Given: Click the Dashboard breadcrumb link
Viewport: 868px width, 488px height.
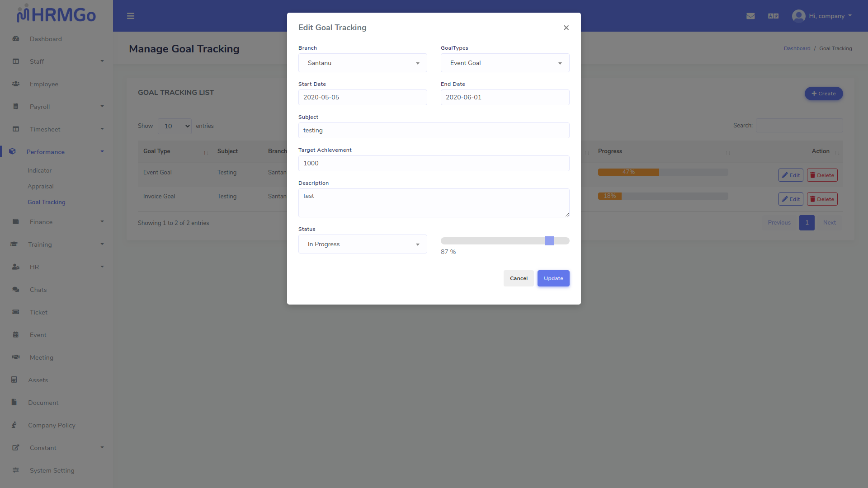Looking at the screenshot, I should coord(797,48).
